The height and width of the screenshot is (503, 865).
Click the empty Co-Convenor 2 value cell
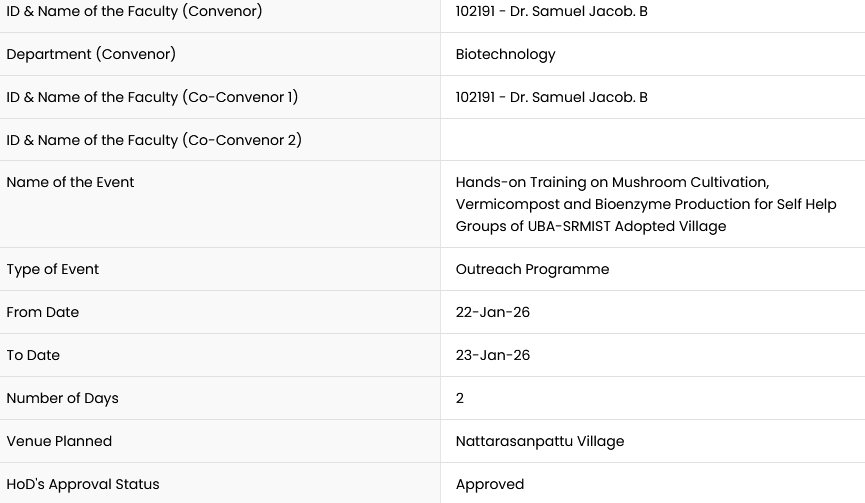click(652, 140)
